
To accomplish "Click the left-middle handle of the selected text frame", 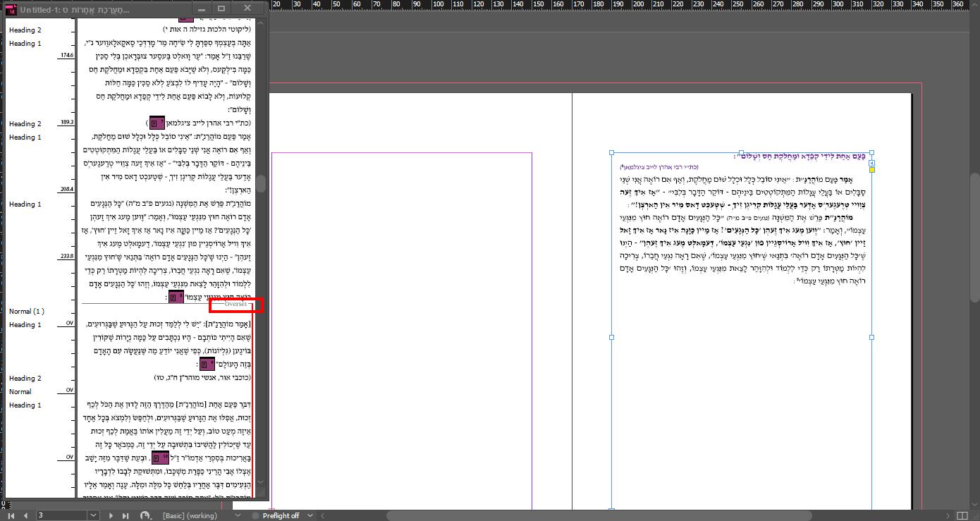I will tap(611, 337).
